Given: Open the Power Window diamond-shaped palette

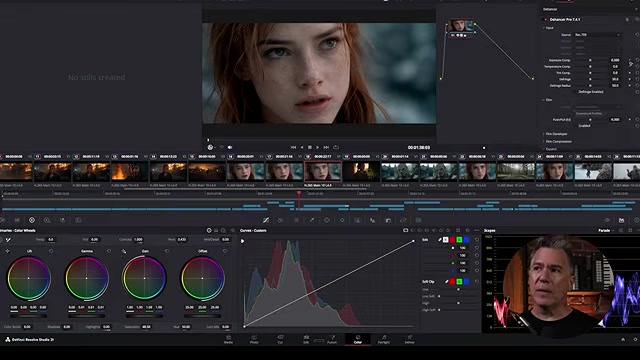Looking at the screenshot, I should [327, 220].
